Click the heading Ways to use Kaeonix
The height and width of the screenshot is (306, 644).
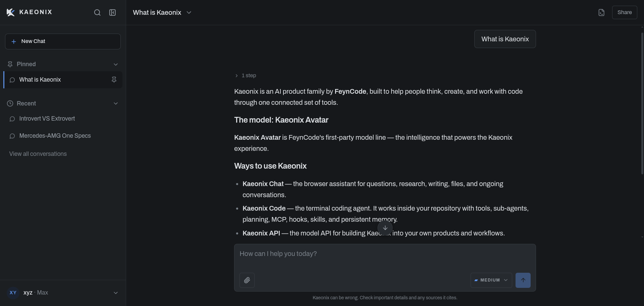[270, 166]
